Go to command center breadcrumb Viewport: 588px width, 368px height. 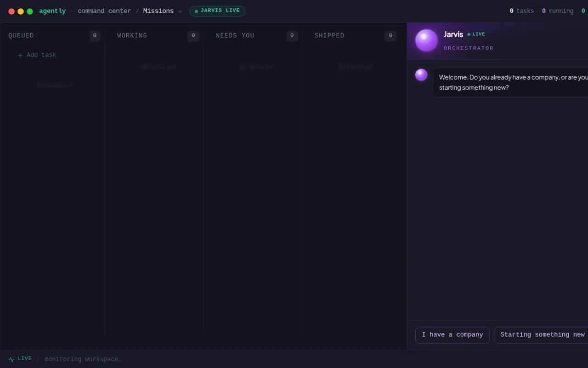(x=104, y=11)
